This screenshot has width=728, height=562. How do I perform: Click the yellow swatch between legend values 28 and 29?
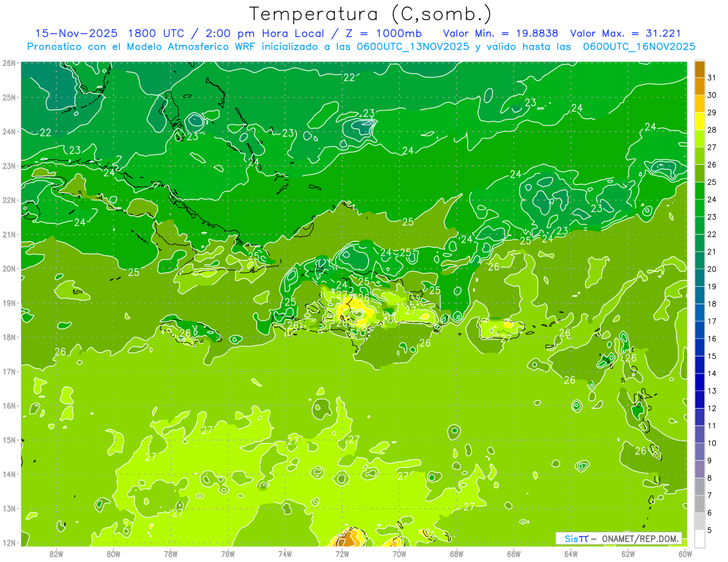[699, 121]
